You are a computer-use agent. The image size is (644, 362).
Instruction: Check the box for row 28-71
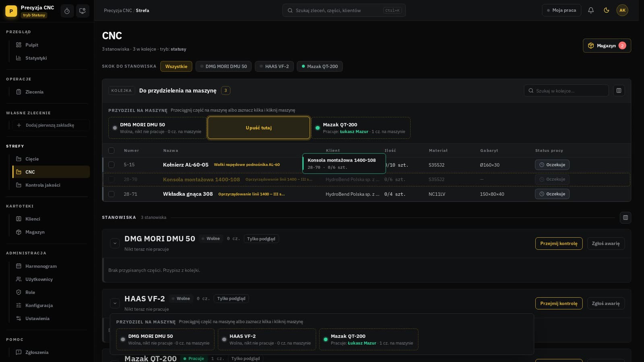pyautogui.click(x=111, y=194)
